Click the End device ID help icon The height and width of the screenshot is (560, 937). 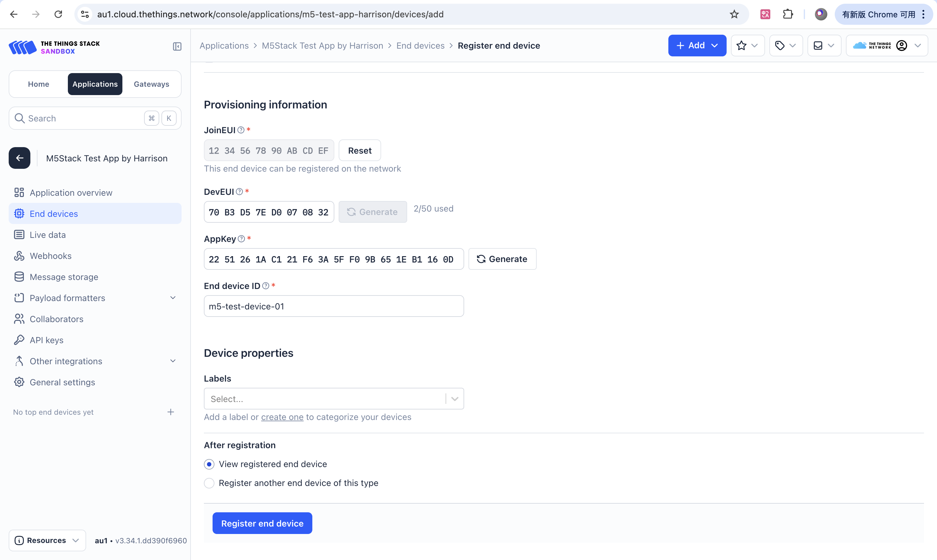(266, 286)
